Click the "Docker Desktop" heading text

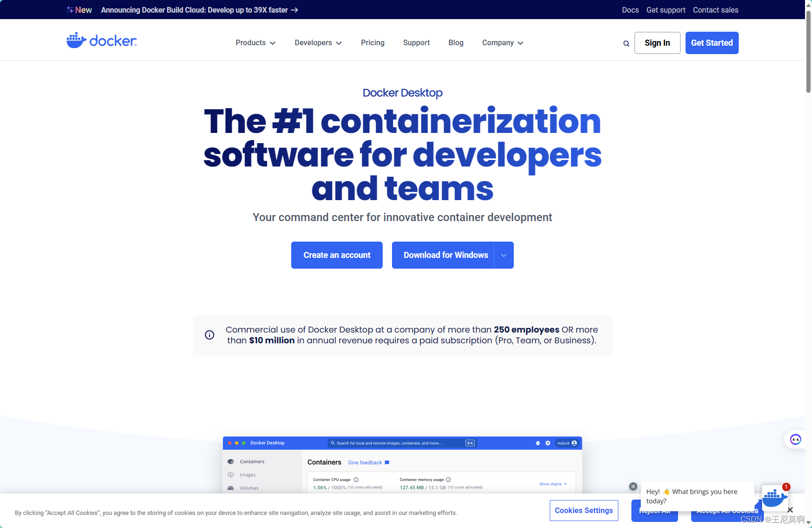point(403,93)
